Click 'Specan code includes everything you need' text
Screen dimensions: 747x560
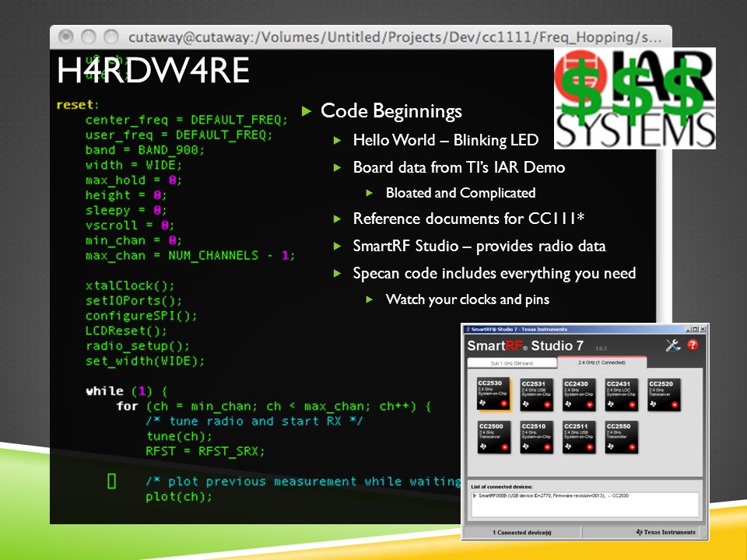[x=495, y=273]
